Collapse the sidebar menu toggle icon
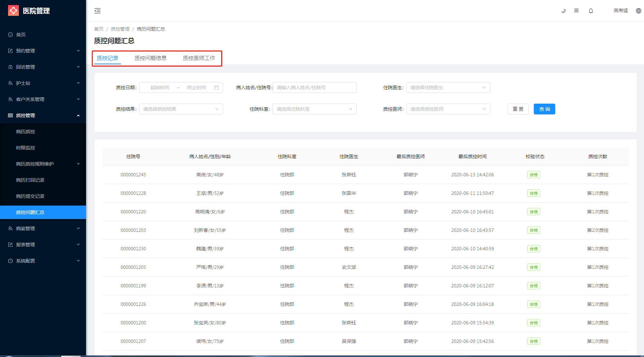The image size is (644, 357). (97, 11)
